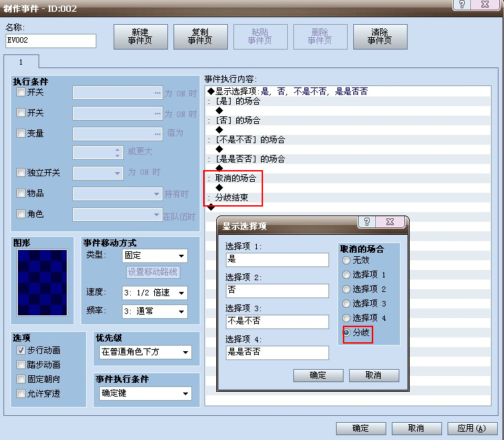Check the 物品 condition checkbox
This screenshot has width=504, height=440.
coord(21,193)
